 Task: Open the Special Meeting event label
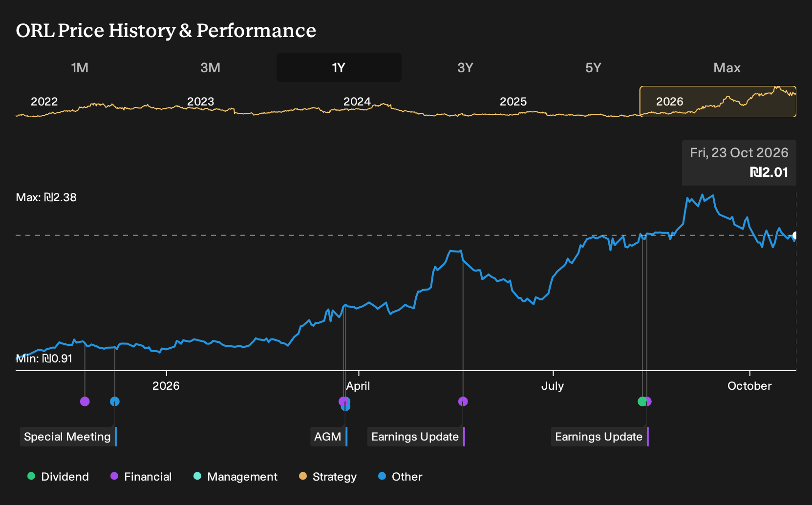click(x=68, y=437)
